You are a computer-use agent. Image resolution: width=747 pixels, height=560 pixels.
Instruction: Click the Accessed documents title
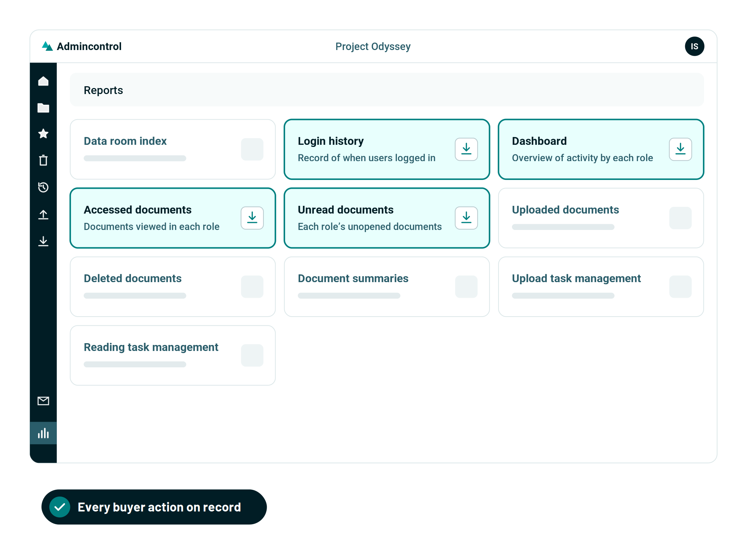pyautogui.click(x=137, y=210)
